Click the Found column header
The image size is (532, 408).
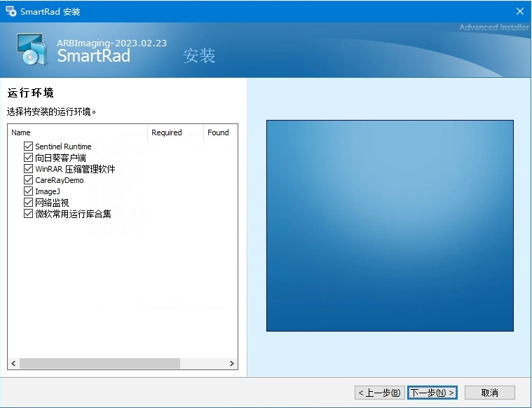tap(221, 132)
